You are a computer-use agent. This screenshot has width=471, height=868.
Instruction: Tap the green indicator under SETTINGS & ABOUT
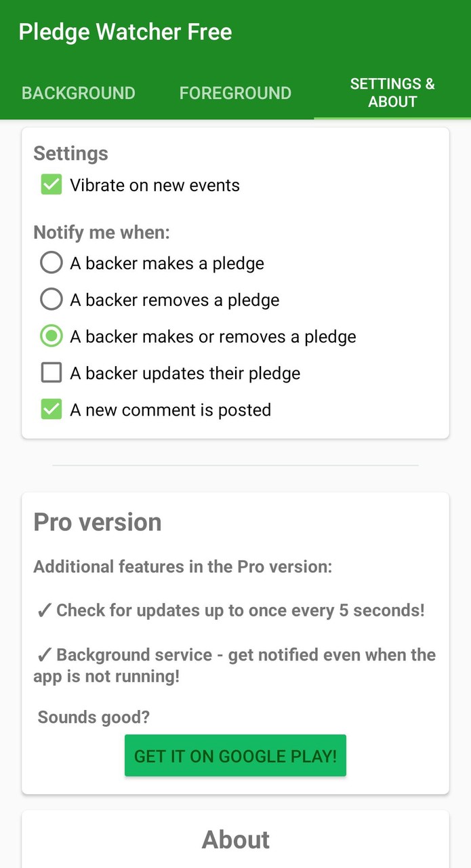[x=393, y=117]
